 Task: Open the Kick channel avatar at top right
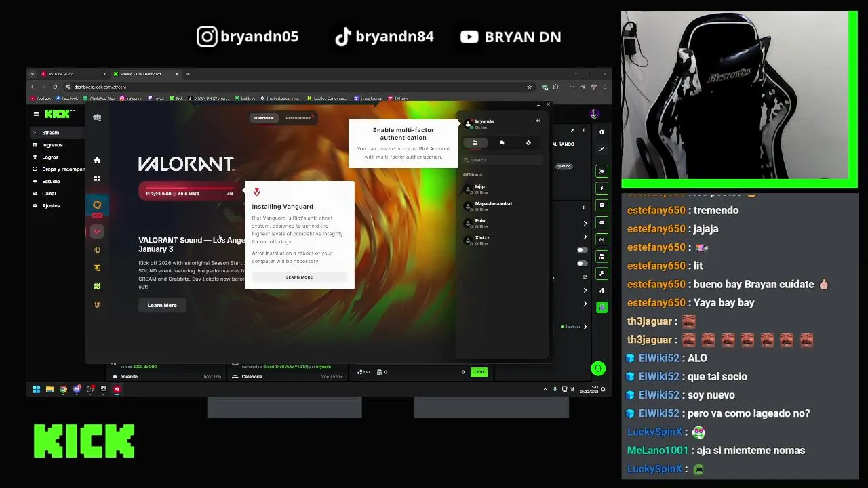(x=595, y=114)
